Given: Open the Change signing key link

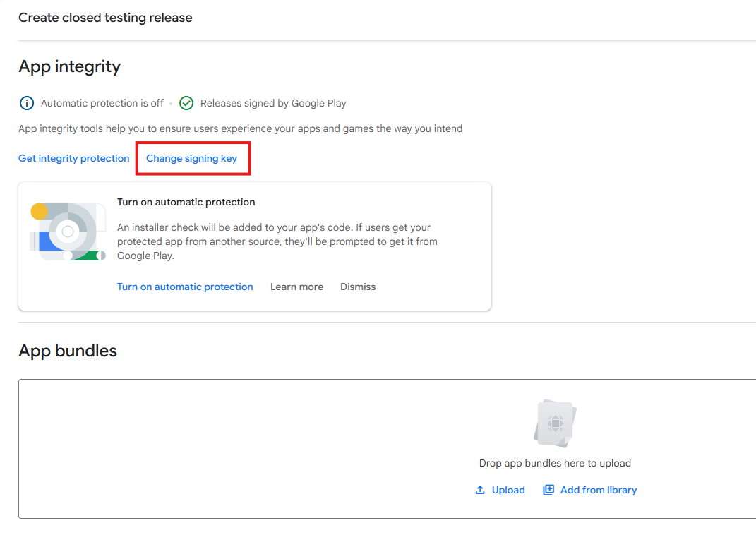Looking at the screenshot, I should coord(191,158).
